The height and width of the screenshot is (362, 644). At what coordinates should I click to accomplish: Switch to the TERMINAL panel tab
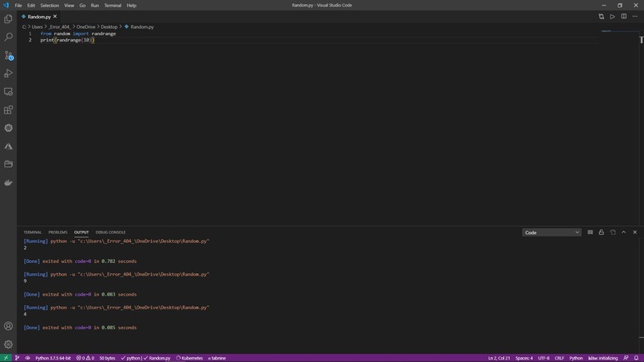(33, 233)
